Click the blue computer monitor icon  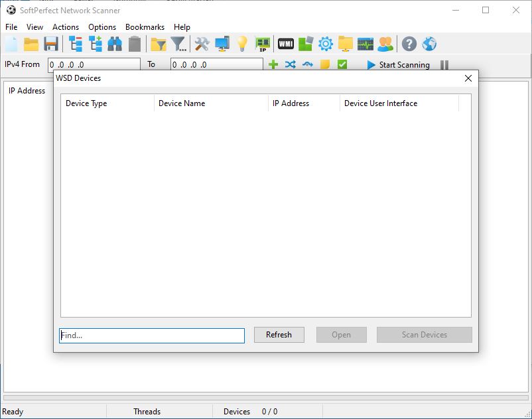222,44
